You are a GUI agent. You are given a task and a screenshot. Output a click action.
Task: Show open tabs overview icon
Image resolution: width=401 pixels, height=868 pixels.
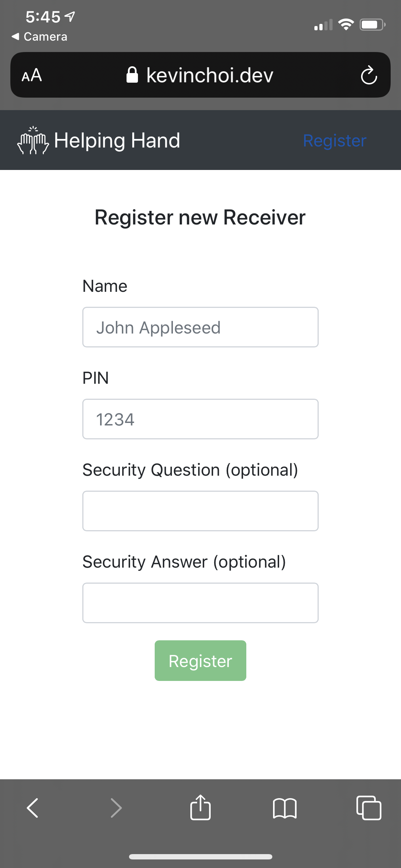click(369, 807)
